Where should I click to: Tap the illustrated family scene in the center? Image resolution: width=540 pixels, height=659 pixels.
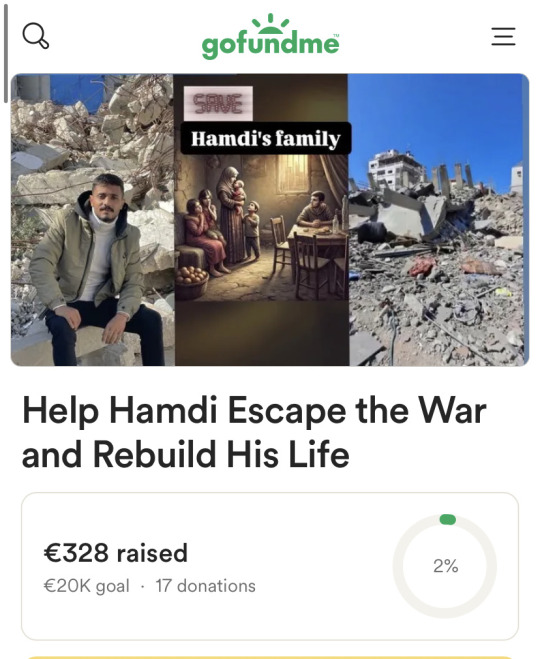pos(261,220)
